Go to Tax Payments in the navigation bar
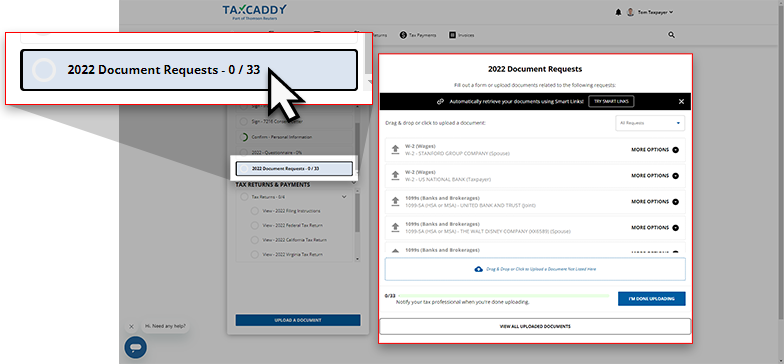Viewport: 784px width, 364px height. click(x=418, y=35)
